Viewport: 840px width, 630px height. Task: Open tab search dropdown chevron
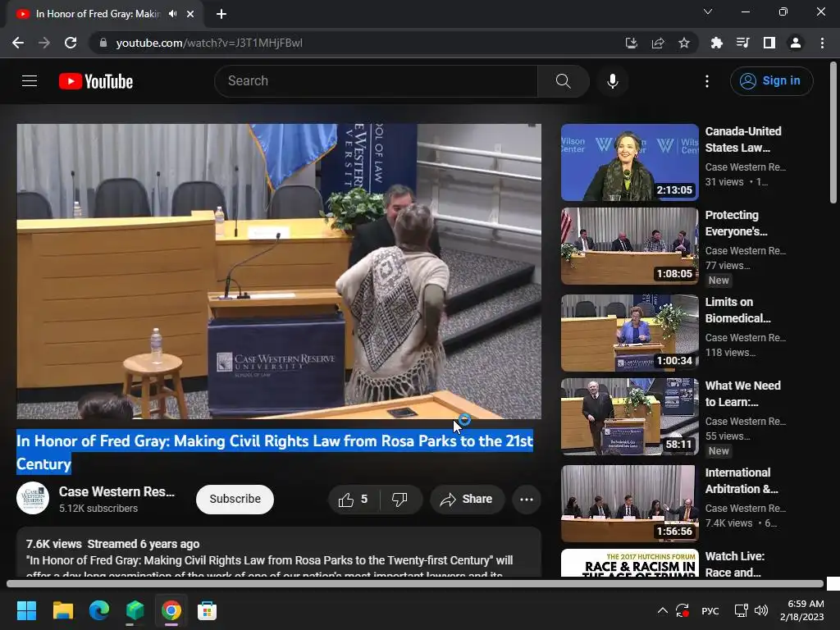708,11
